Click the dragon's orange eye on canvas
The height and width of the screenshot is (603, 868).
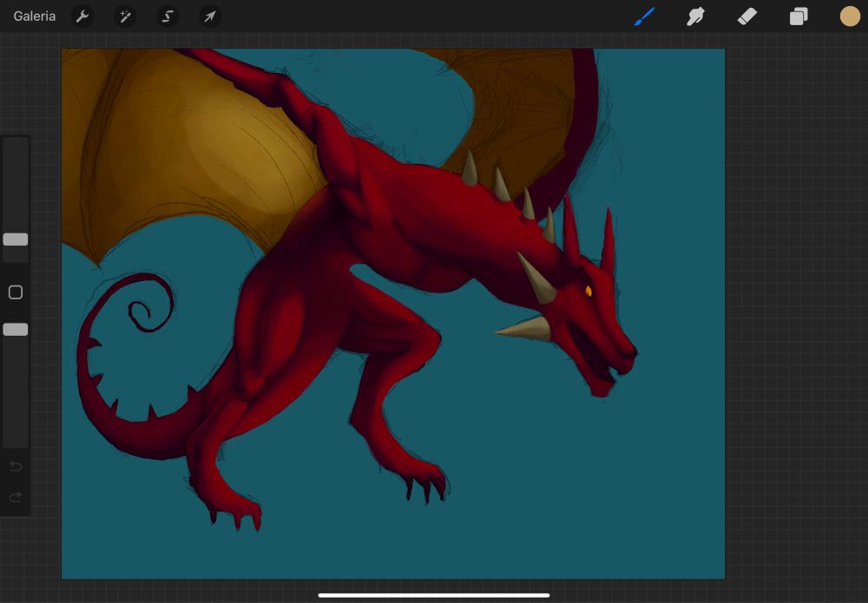588,291
